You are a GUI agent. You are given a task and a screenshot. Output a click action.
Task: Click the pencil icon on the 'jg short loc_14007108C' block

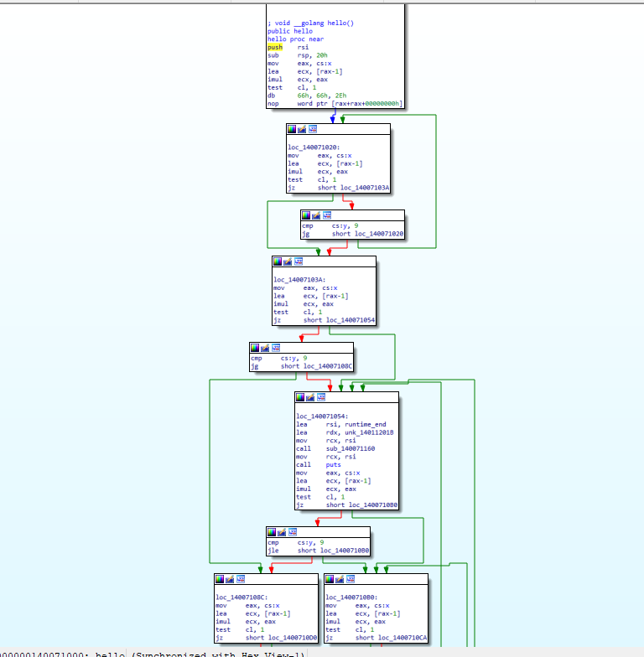pos(265,347)
